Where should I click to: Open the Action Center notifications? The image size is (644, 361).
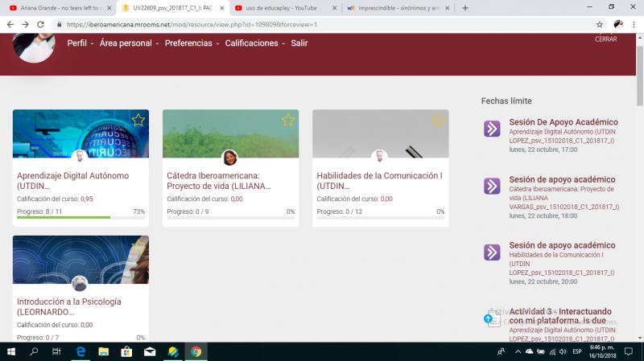click(629, 351)
